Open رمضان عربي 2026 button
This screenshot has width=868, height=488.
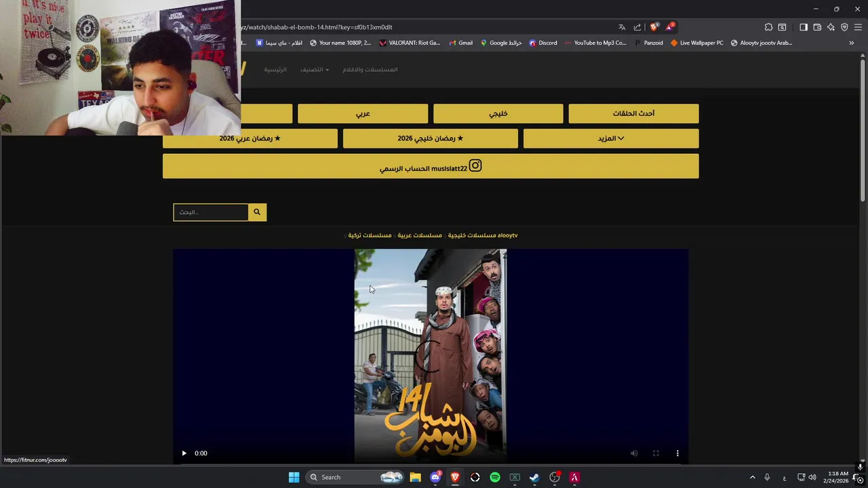(x=250, y=138)
